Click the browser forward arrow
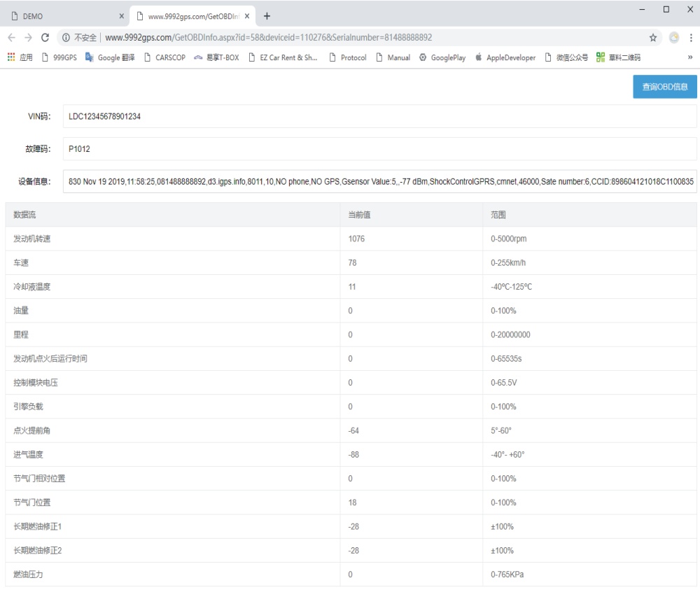700x599 pixels. 28,38
